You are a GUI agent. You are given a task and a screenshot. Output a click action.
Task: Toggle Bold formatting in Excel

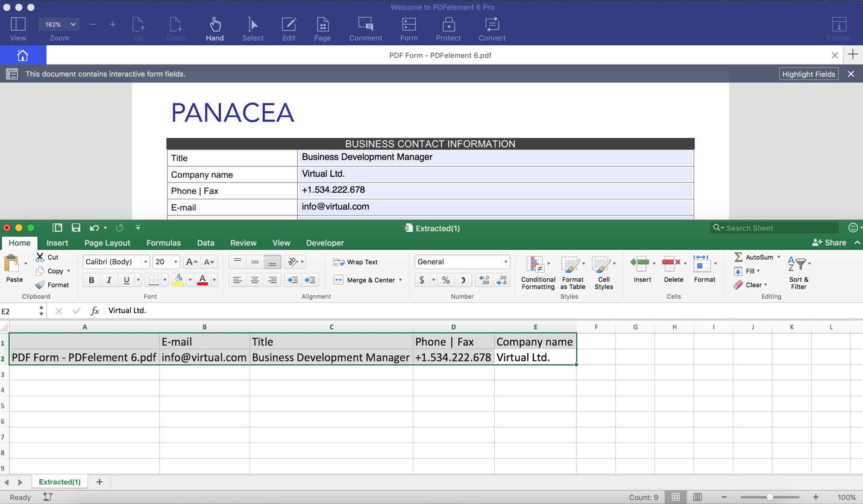92,280
